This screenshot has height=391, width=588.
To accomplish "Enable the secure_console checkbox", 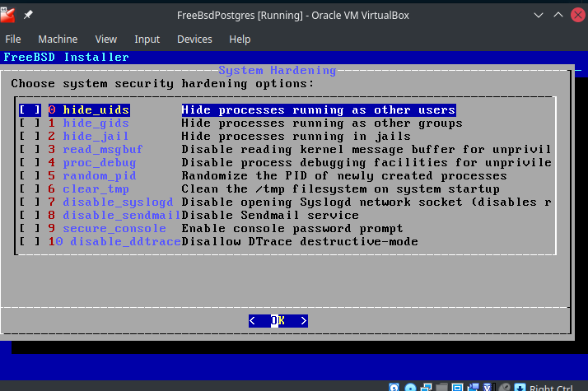I will pos(30,228).
